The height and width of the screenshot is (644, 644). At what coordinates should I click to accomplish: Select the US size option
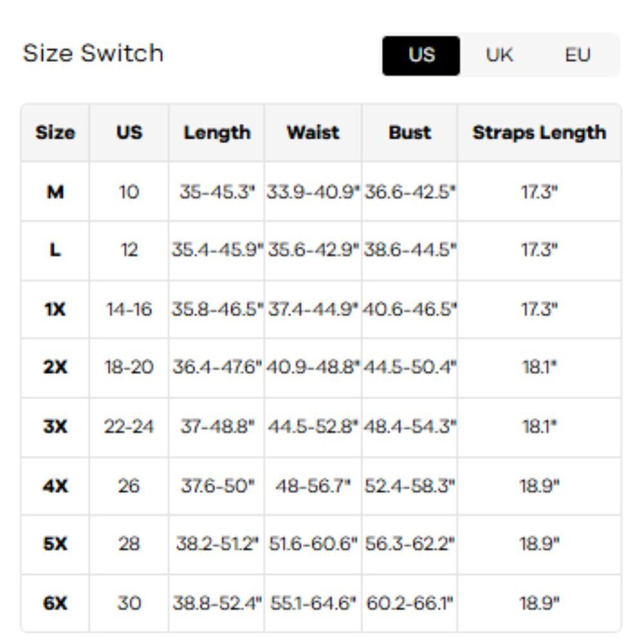tap(421, 55)
